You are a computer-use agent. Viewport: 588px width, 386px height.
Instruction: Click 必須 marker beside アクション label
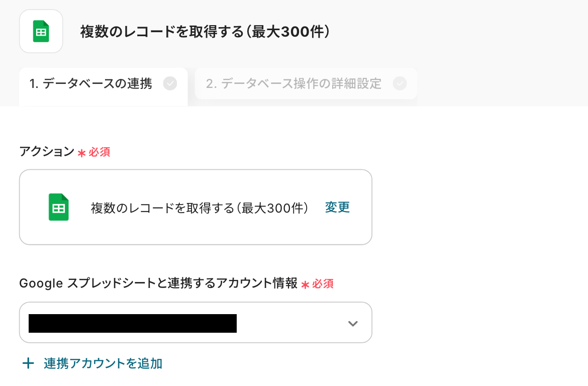coord(100,152)
